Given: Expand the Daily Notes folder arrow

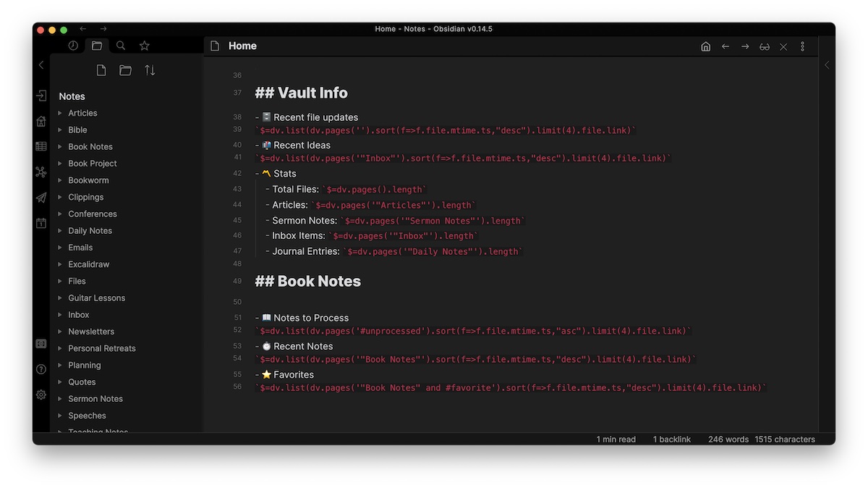Looking at the screenshot, I should [60, 230].
